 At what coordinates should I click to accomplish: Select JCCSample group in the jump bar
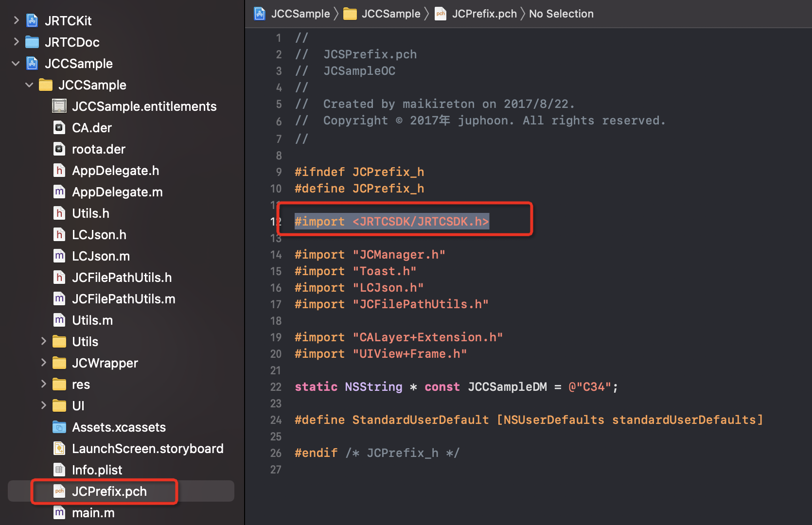pyautogui.click(x=382, y=14)
